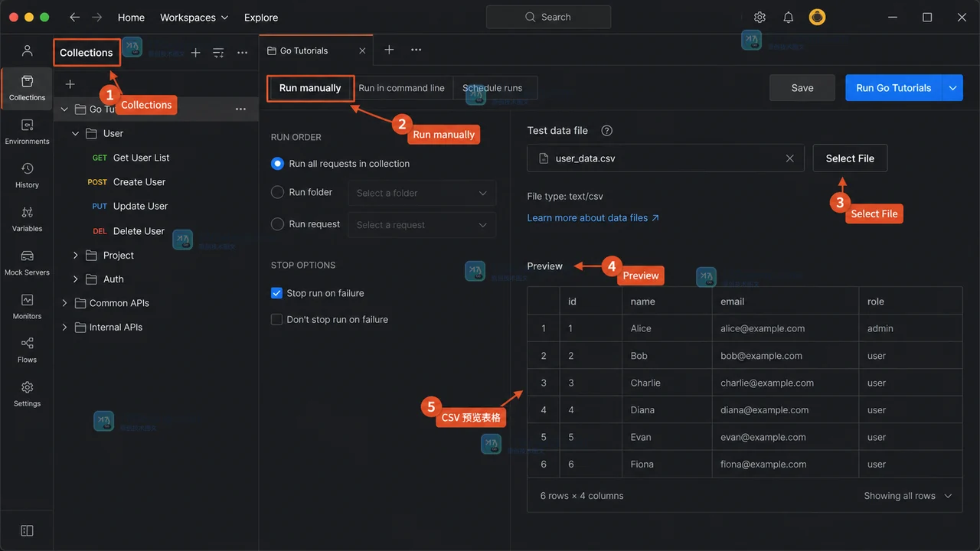Toggle the sidebar layout icon at bottom left
Screen dimensions: 980x551
27,530
